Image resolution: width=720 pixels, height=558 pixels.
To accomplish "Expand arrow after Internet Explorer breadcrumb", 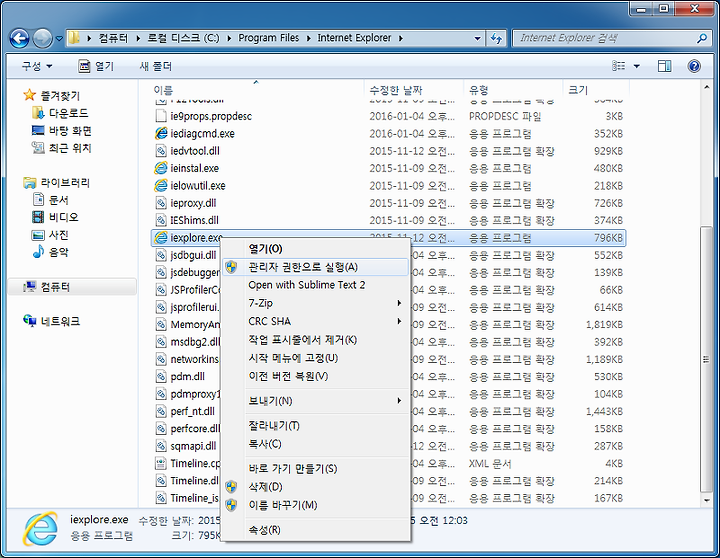I will [401, 39].
